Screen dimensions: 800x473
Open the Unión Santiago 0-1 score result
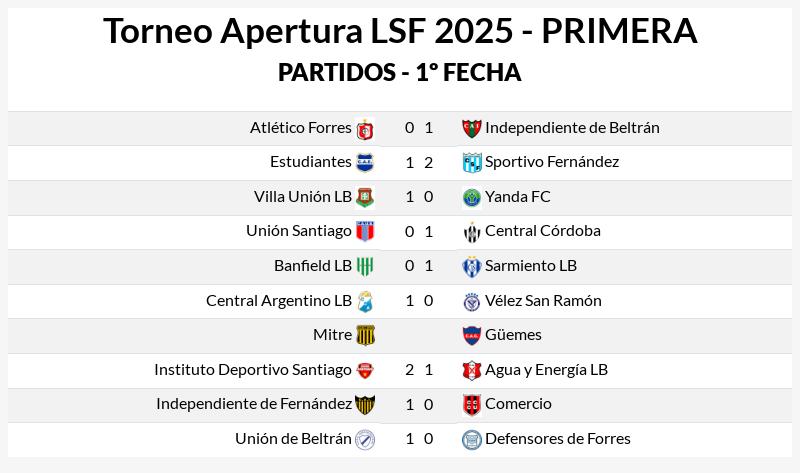coord(419,232)
